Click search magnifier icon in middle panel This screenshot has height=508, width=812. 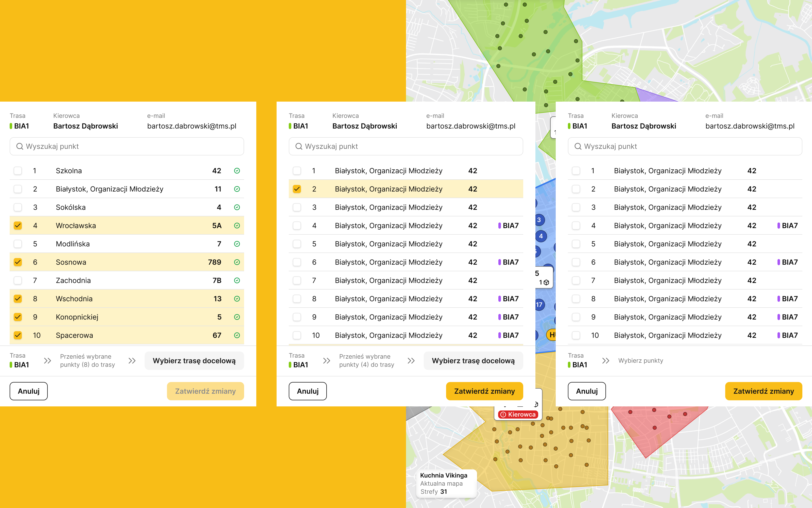pyautogui.click(x=299, y=147)
